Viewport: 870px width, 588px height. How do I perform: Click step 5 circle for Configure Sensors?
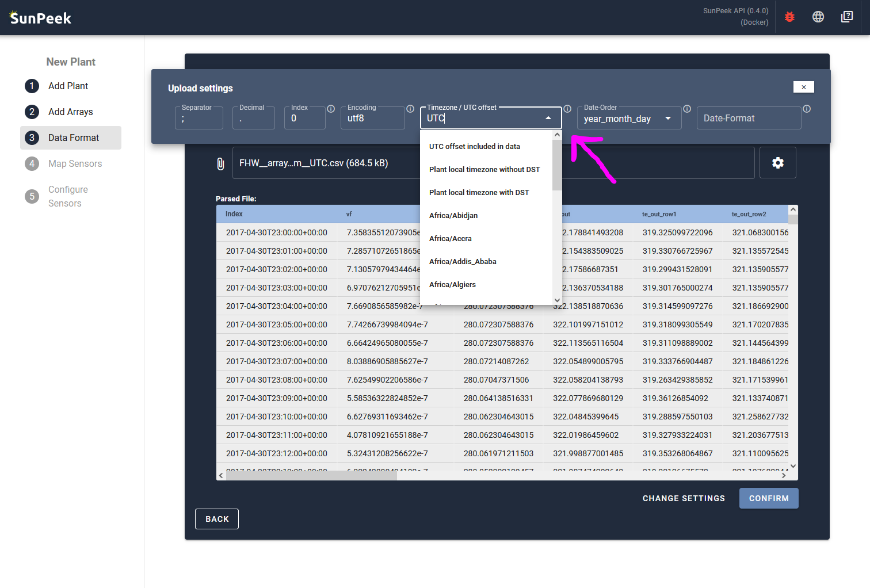tap(32, 196)
